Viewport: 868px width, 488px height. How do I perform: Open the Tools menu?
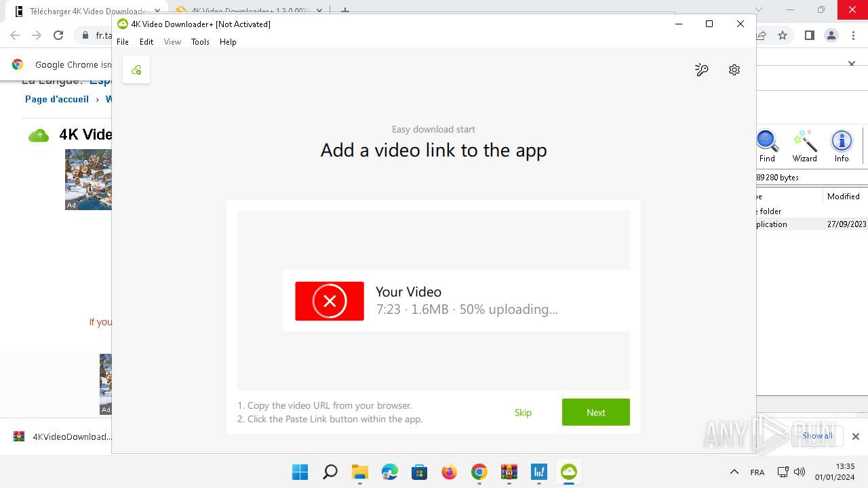tap(200, 42)
